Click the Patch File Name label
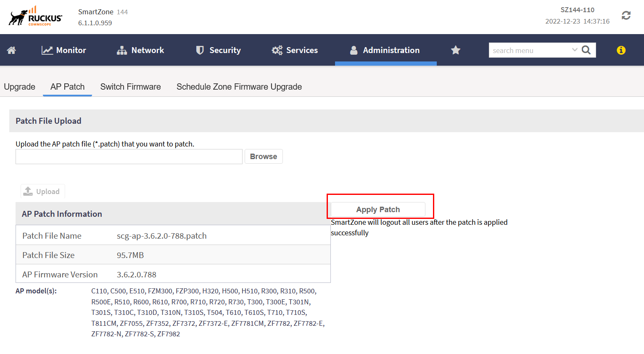 pyautogui.click(x=52, y=236)
